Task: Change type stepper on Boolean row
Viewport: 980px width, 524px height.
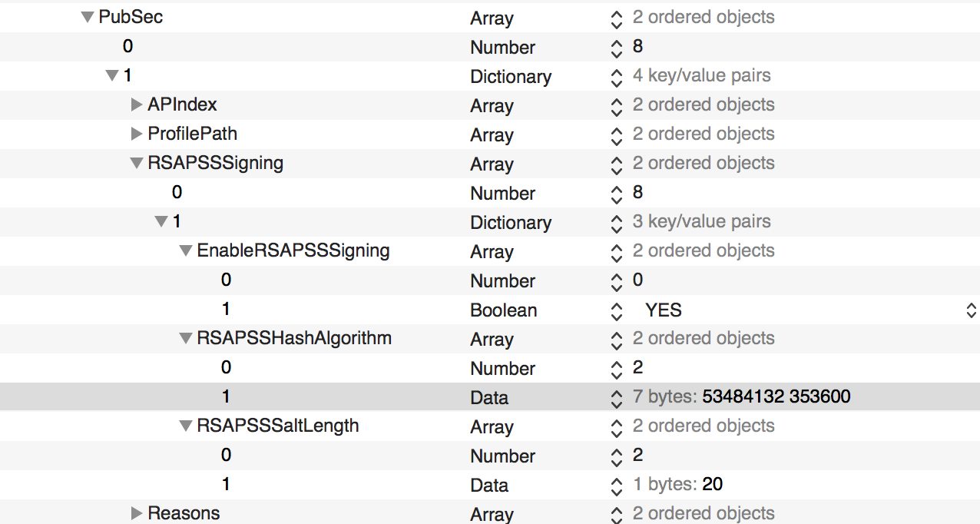Action: pyautogui.click(x=616, y=310)
